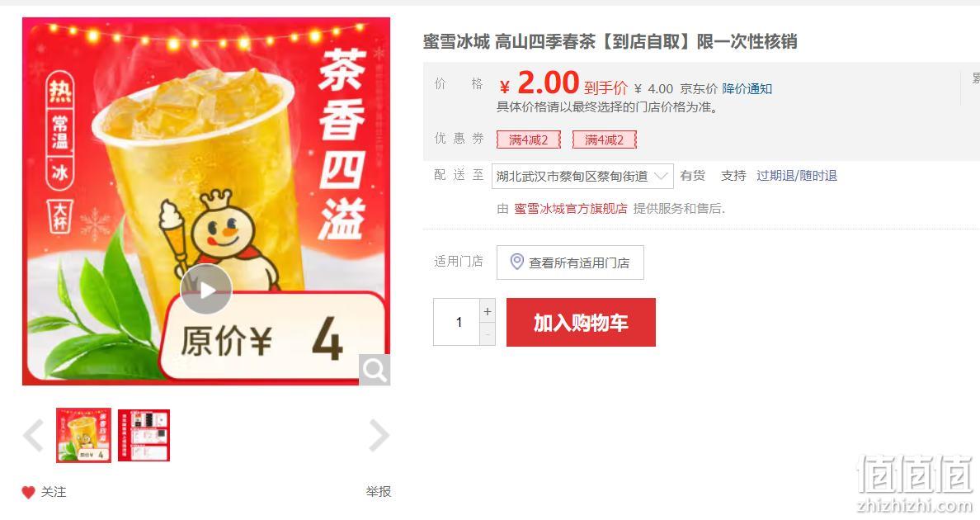The image size is (980, 520).
Task: Click the second 满4减2 coupon
Action: tap(605, 140)
